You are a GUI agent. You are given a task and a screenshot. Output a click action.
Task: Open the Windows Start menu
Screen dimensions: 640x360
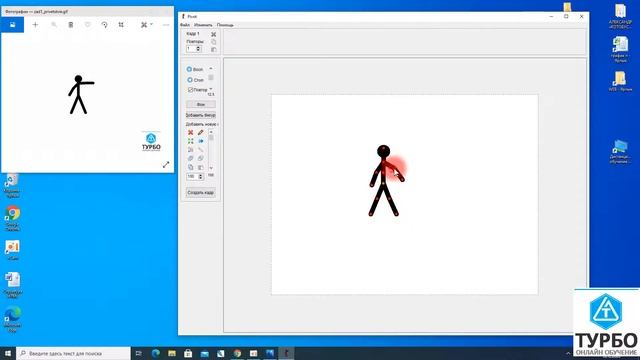(x=8, y=353)
